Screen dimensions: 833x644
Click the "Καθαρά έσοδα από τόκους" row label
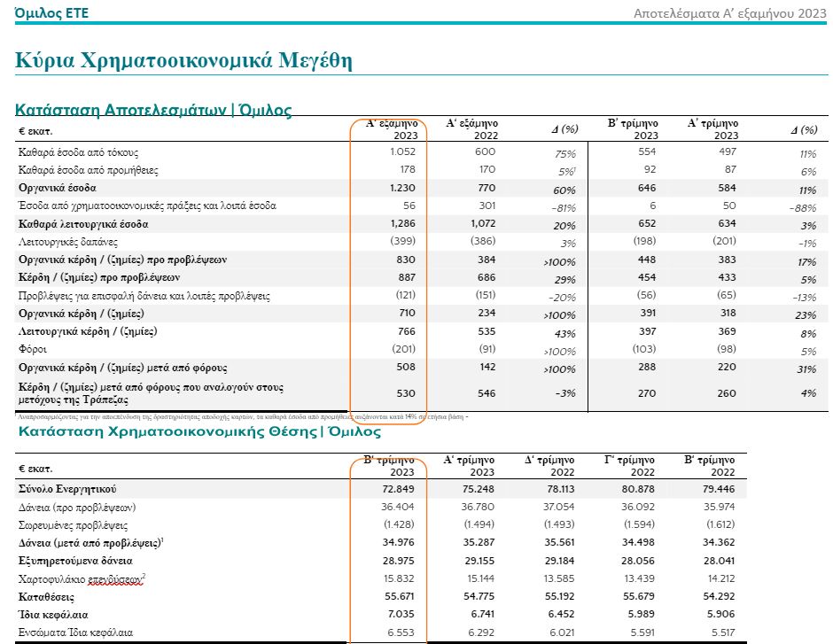tap(79, 152)
